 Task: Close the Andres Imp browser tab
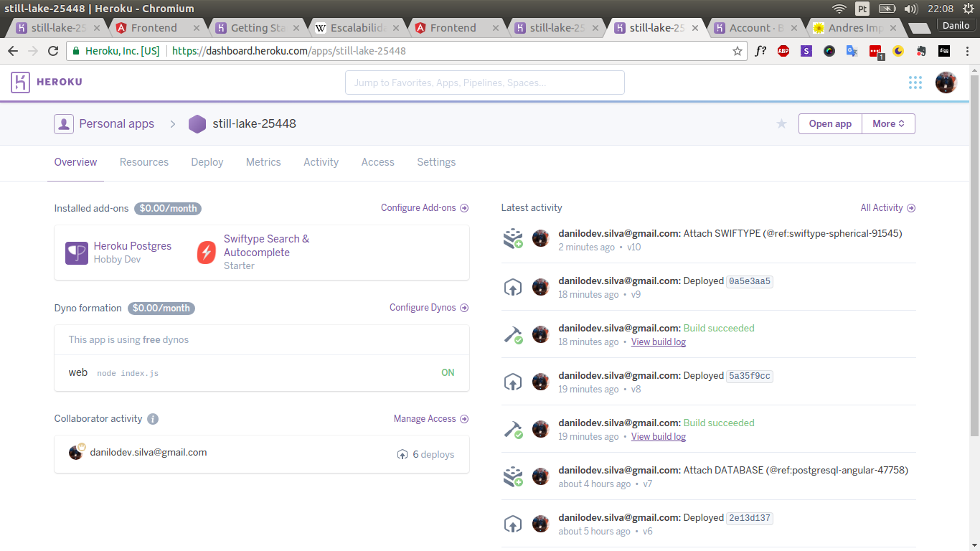pos(892,28)
